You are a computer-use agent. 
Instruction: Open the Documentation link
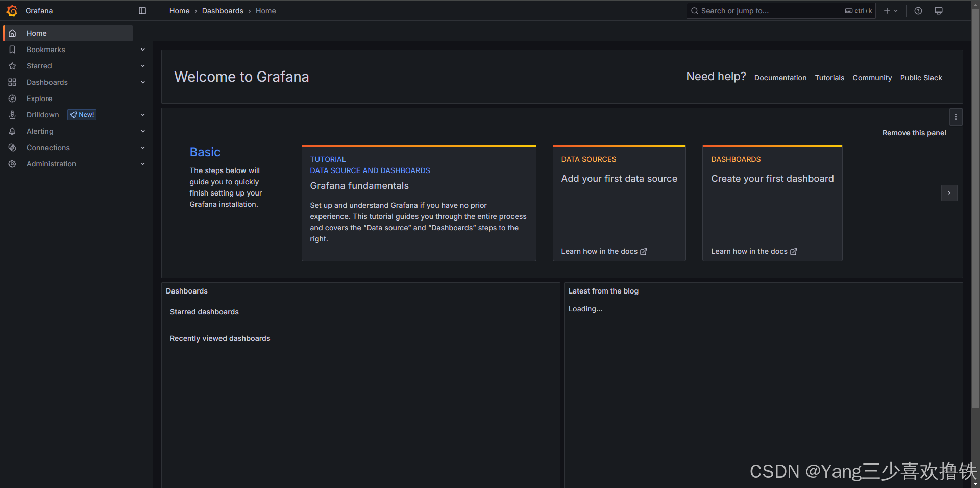pyautogui.click(x=780, y=78)
